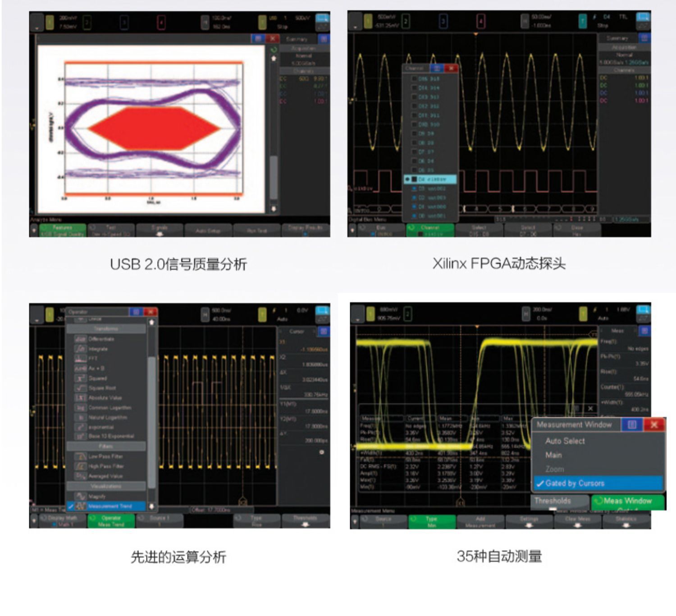Click the Low Pass Filter operator icon
Viewport: 676px width, 616px height.
click(x=80, y=456)
